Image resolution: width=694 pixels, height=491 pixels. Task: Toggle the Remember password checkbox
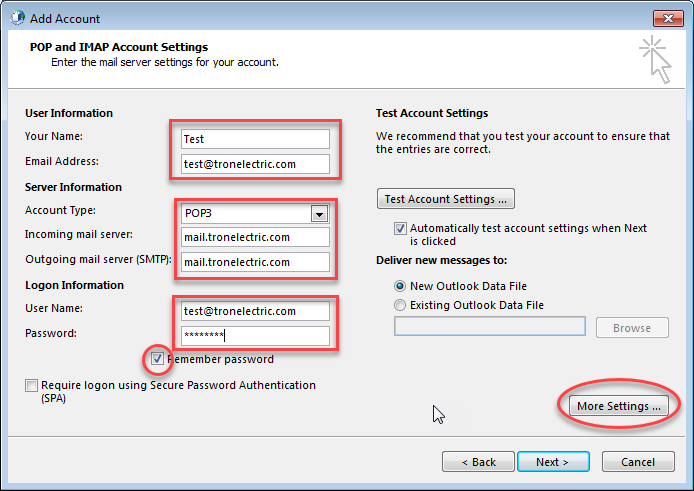click(158, 358)
